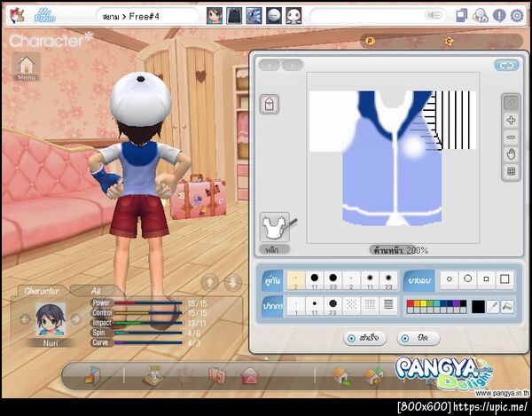Click the shirt template icon at upper left of canvas
This screenshot has height=416, width=532.
tap(270, 104)
